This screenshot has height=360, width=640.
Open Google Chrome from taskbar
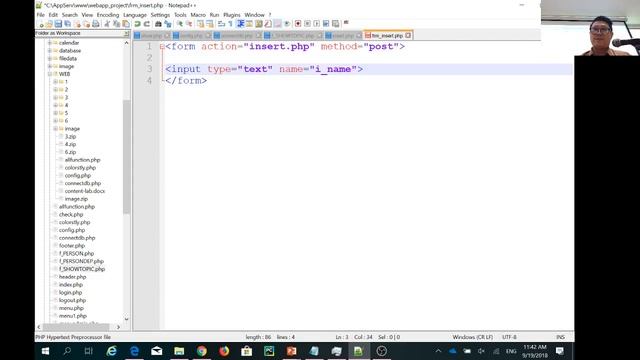pos(202,351)
